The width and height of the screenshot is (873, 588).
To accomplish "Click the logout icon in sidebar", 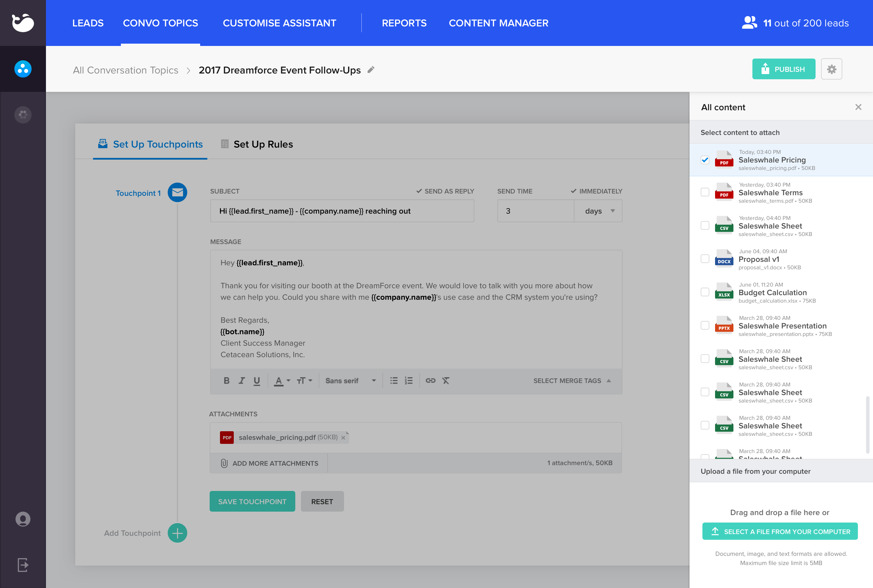I will [23, 565].
